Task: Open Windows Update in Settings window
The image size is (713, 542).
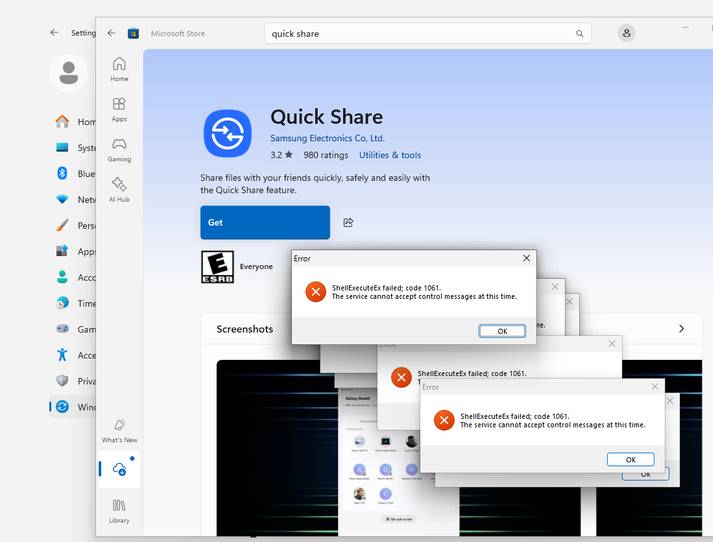Action: point(75,406)
